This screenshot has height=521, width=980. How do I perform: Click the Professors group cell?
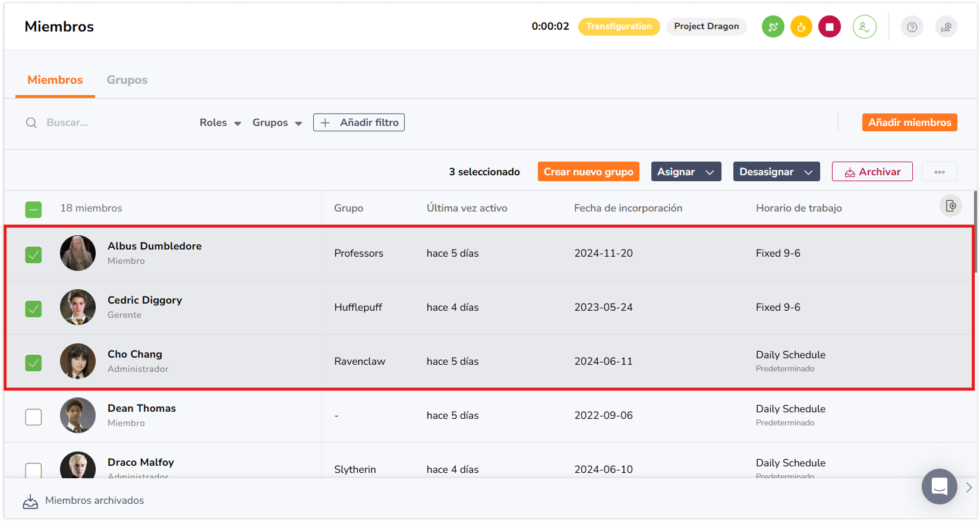(358, 253)
